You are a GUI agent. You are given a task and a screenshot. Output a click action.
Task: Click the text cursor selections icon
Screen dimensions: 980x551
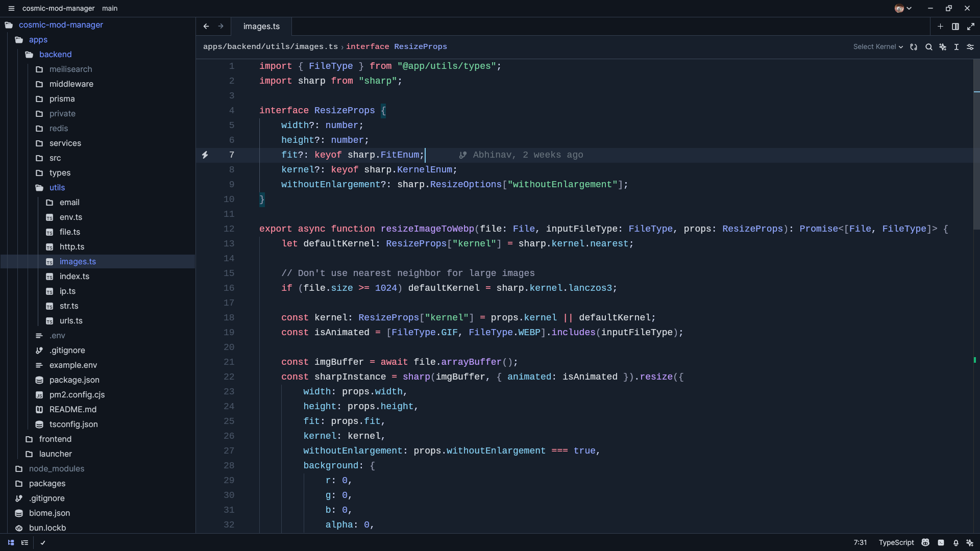click(957, 46)
